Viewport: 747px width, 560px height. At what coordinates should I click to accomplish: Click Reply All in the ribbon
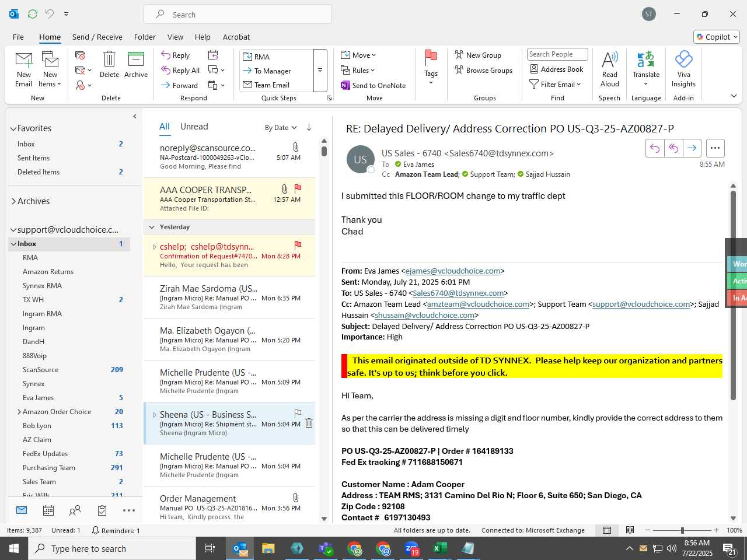181,71
